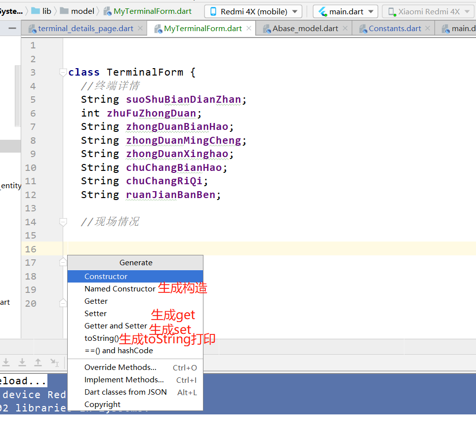Screen dimensions: 476x448
Task: Choose Named Constructor option
Action: click(x=120, y=289)
